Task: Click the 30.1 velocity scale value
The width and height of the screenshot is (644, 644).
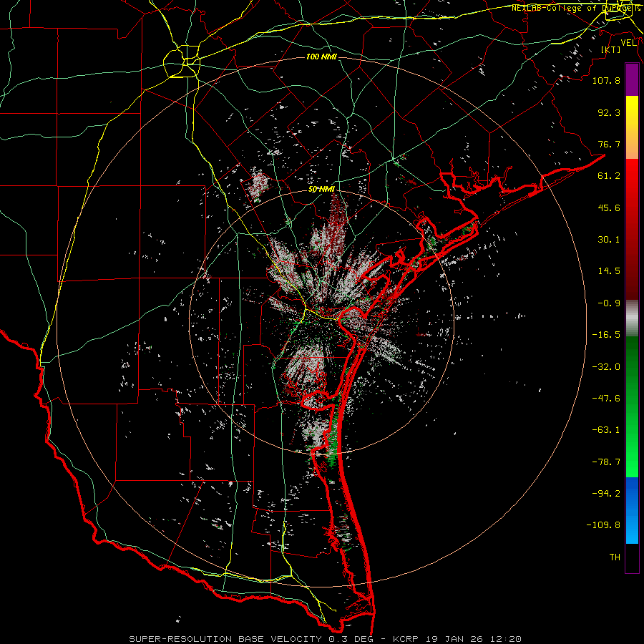Action: pyautogui.click(x=609, y=240)
